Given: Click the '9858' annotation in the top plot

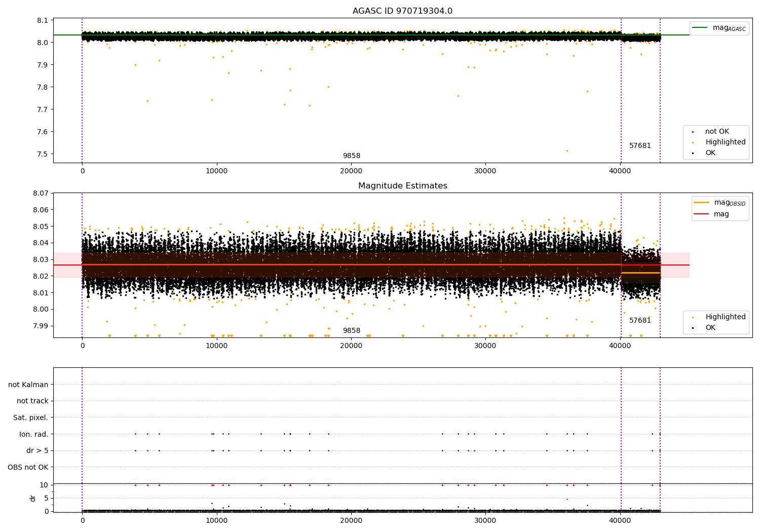Looking at the screenshot, I should 352,156.
